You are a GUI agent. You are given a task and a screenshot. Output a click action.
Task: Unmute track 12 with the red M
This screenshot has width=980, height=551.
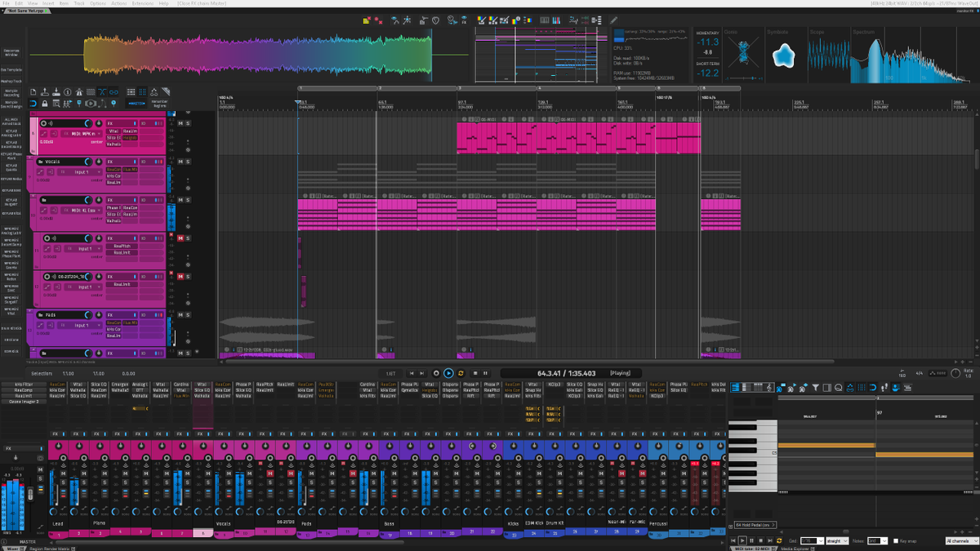[180, 277]
